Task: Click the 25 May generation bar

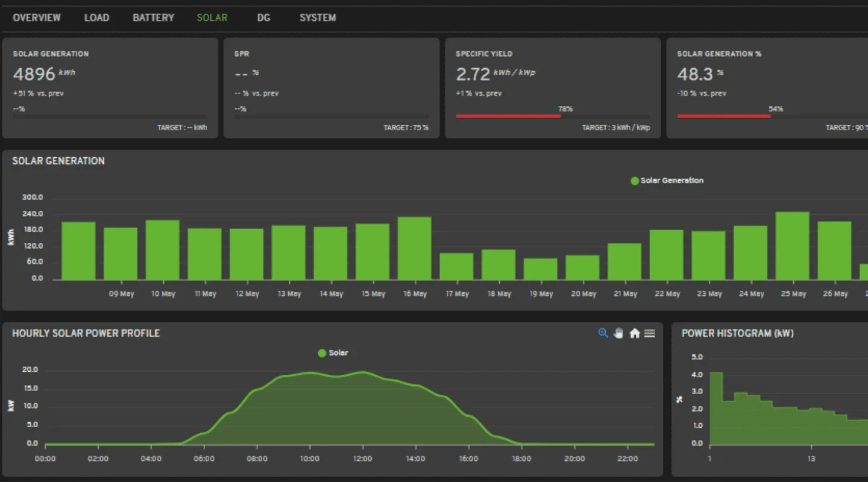Action: pyautogui.click(x=792, y=246)
